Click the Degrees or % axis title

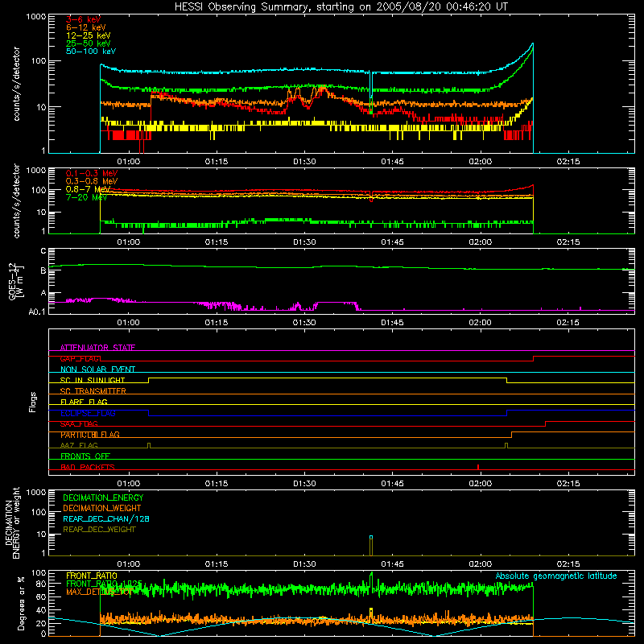pyautogui.click(x=21, y=604)
